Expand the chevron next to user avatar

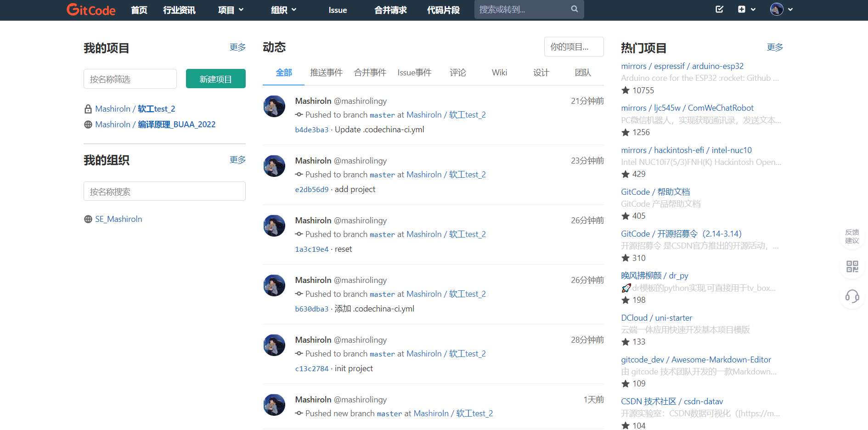coord(790,9)
